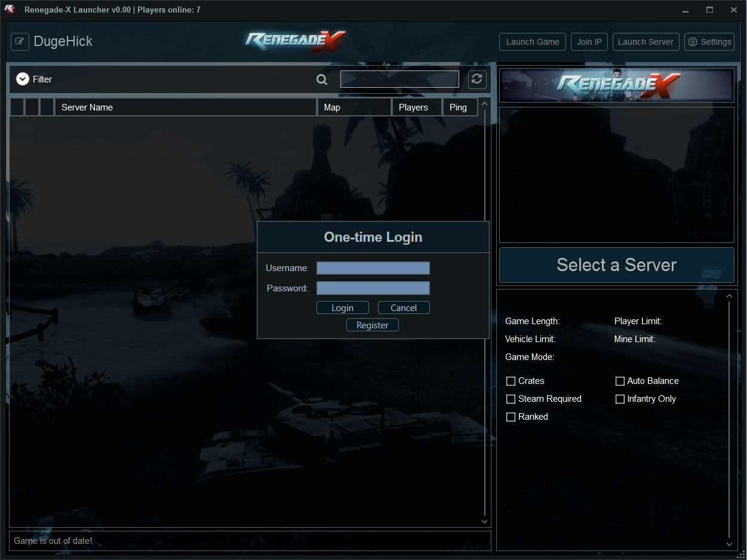This screenshot has height=560, width=747.
Task: Click the Vehicle Limit label
Action: [530, 339]
